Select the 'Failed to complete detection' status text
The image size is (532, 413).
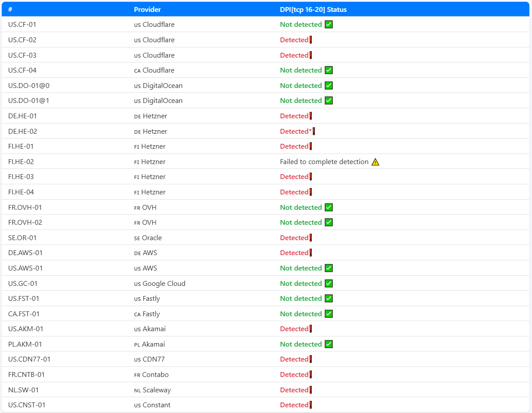click(x=324, y=162)
